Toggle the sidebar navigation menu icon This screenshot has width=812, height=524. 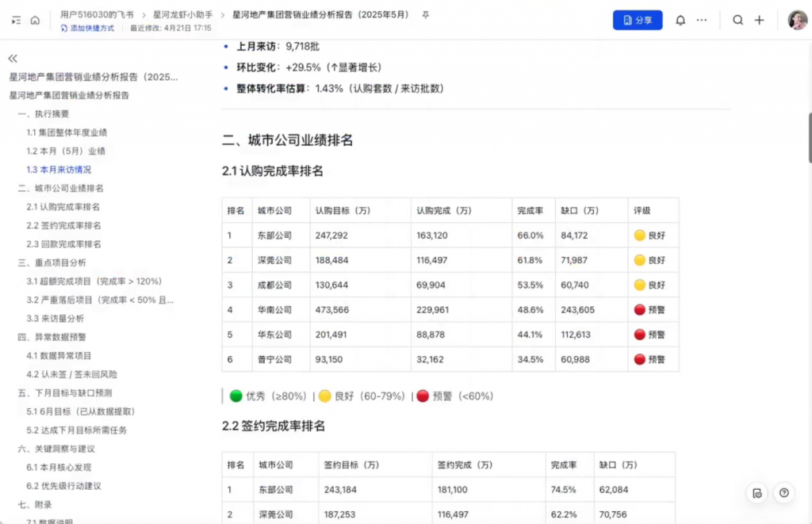pos(16,20)
